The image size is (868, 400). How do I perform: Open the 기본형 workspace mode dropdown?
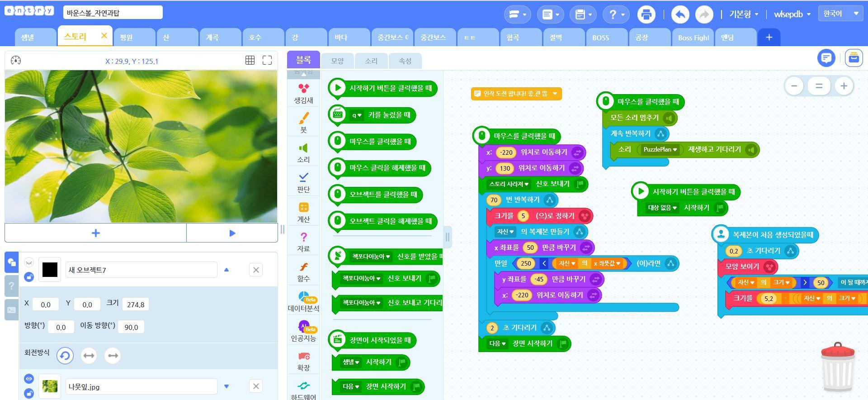pyautogui.click(x=743, y=14)
